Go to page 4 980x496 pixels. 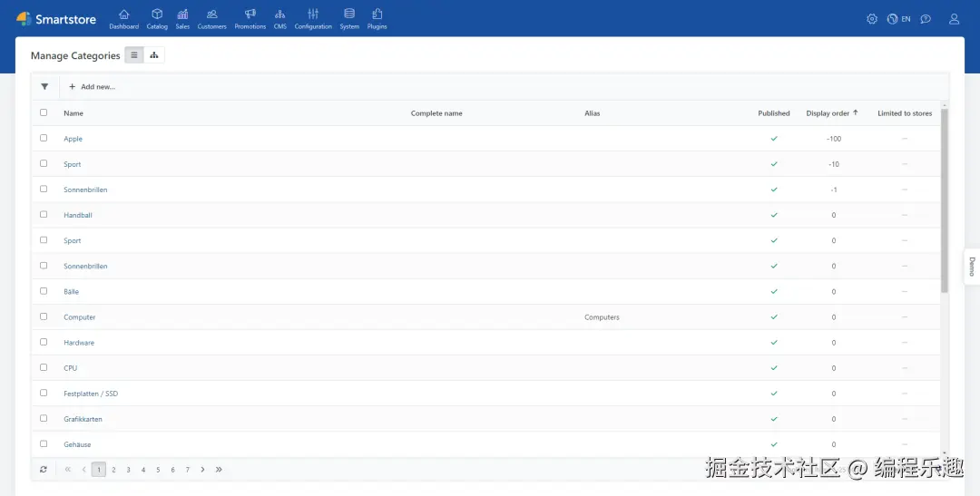click(x=143, y=469)
